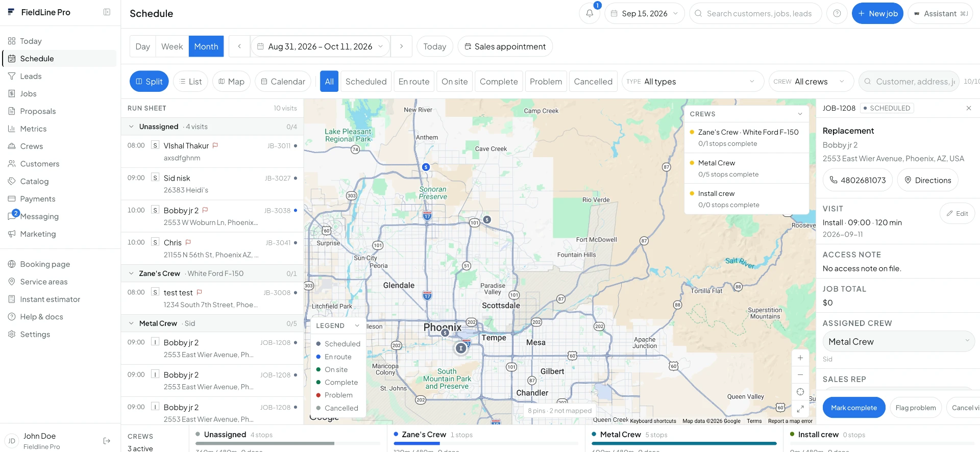Screen dimensions: 980x452
Task: Open the Sep 15, 2026 date picker
Action: 645,13
